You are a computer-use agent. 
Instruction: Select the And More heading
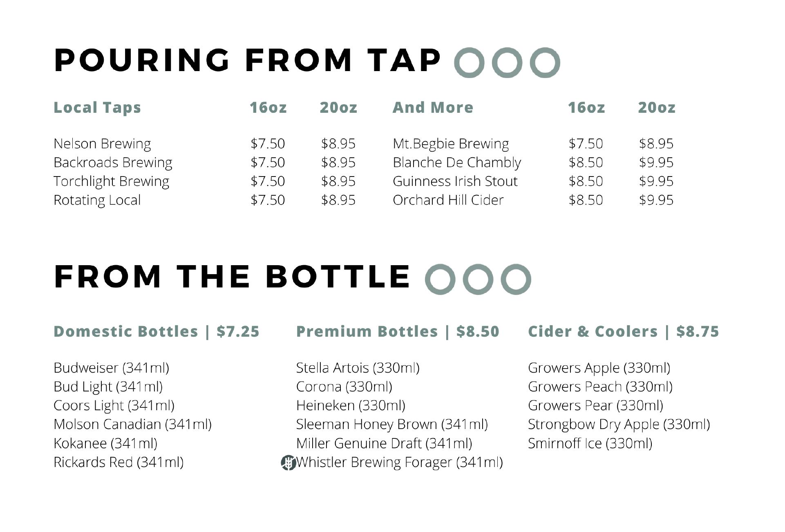click(433, 107)
